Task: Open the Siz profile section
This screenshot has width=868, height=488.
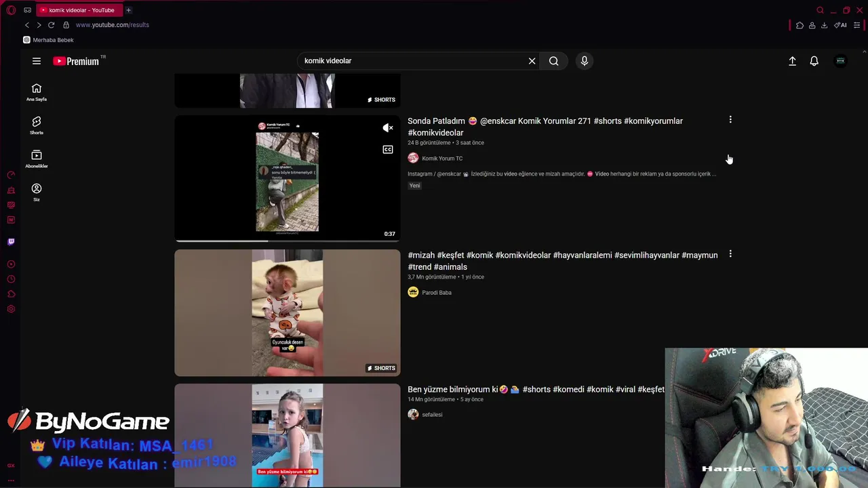Action: [37, 192]
